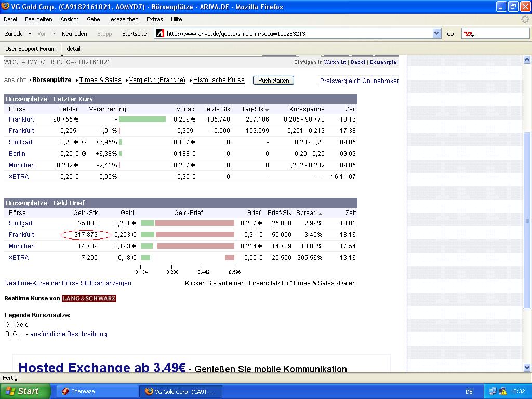The image size is (532, 399).
Task: Click the Push starten button
Action: 273,81
